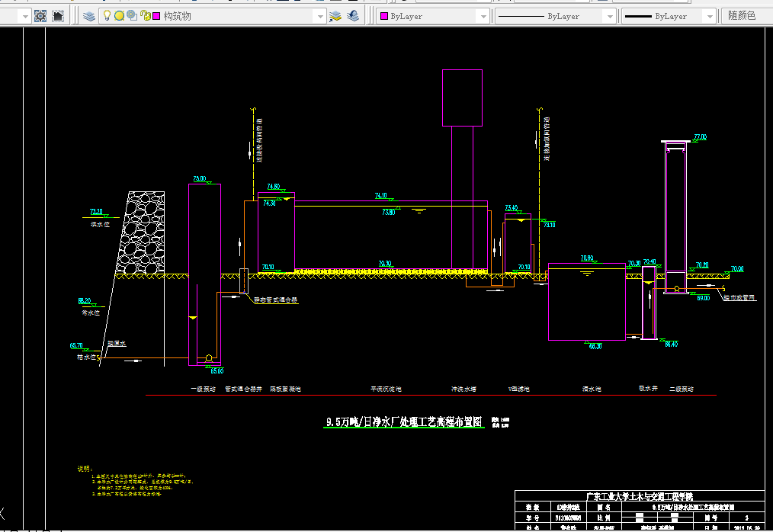The image size is (773, 532).
Task: Select the 构筑物 layer name text
Action: coord(177,16)
